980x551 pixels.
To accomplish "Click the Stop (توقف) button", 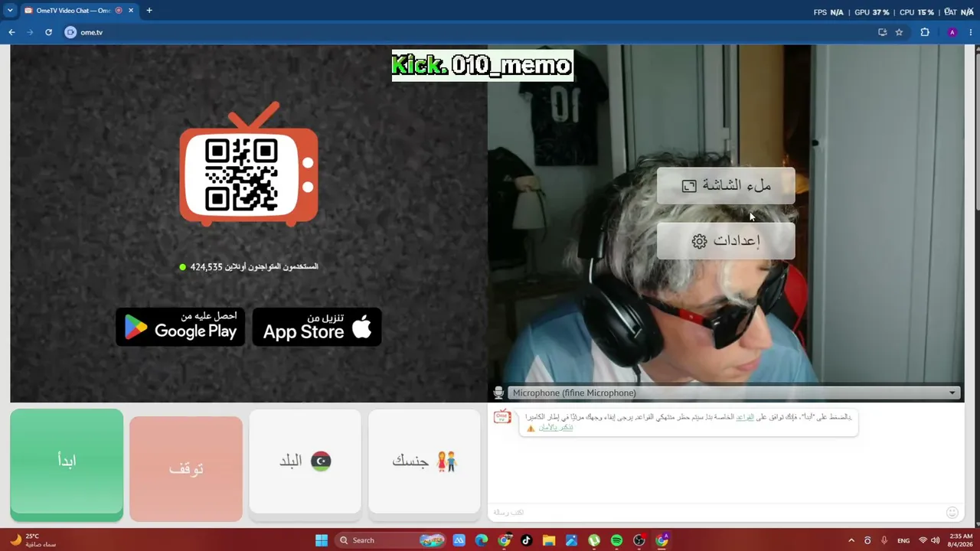I will point(186,468).
